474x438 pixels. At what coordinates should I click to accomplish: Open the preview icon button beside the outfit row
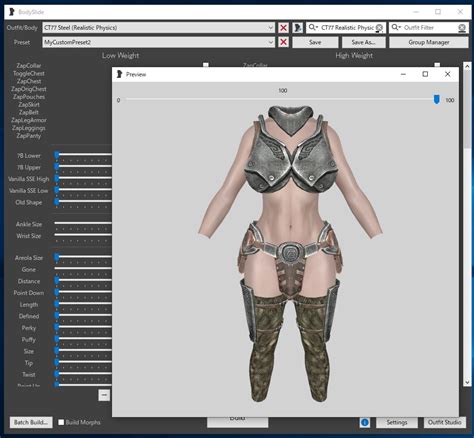click(298, 28)
